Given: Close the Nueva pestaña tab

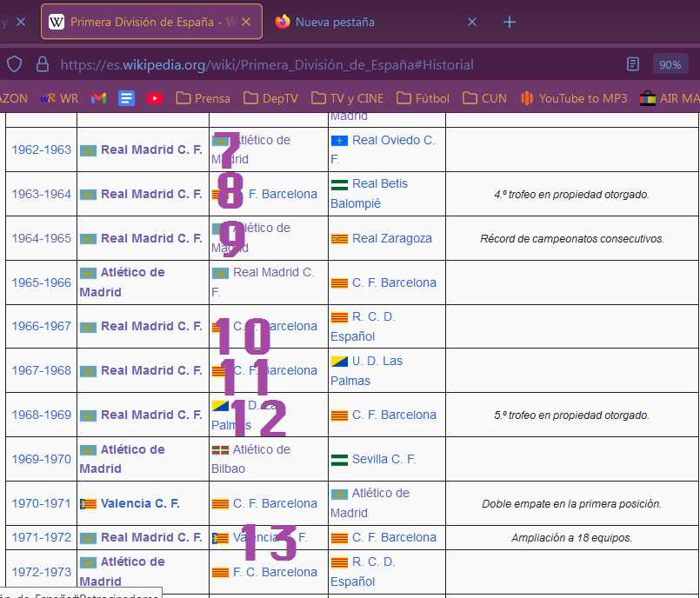Looking at the screenshot, I should click(472, 22).
